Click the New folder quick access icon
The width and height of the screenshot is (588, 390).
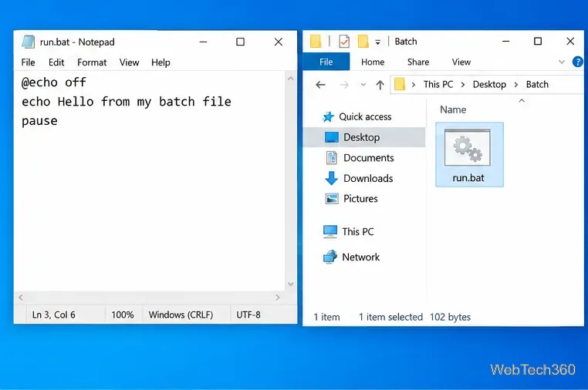pos(363,41)
